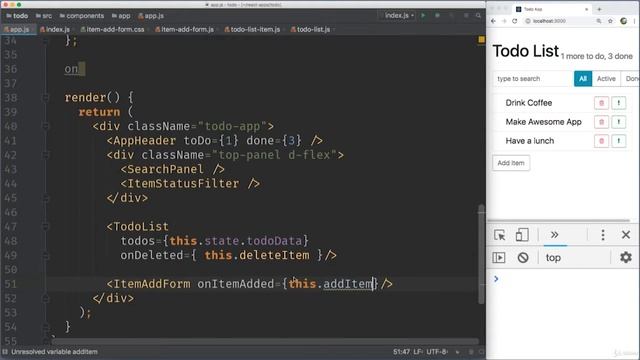Click the yellow warning marker in editor gutter stripe
This screenshot has height=360, width=640.
[x=482, y=40]
